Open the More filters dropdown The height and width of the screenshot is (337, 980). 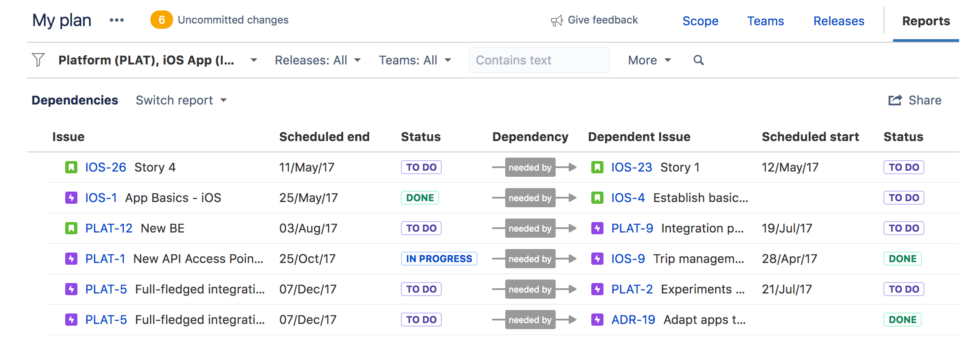649,60
